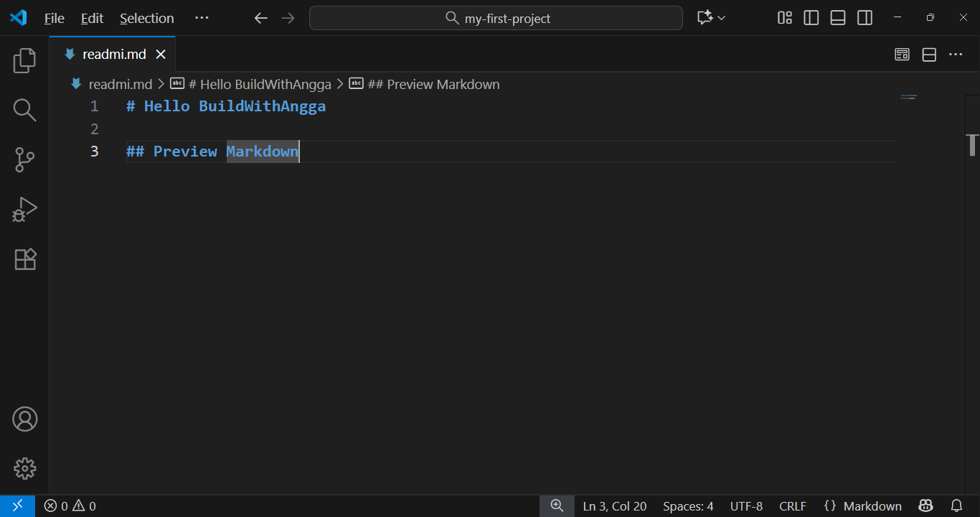Toggle the secondary side bar
The image size is (980, 517).
pyautogui.click(x=865, y=18)
